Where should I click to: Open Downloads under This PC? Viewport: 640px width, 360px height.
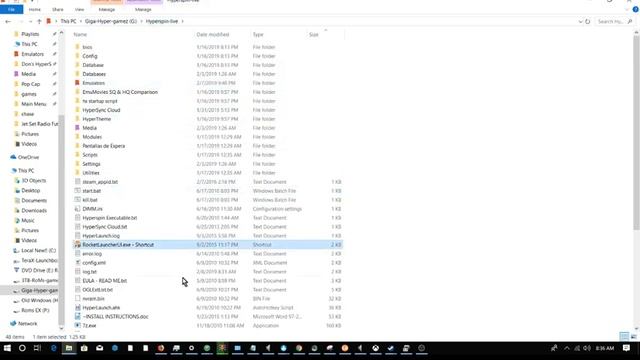[34, 211]
